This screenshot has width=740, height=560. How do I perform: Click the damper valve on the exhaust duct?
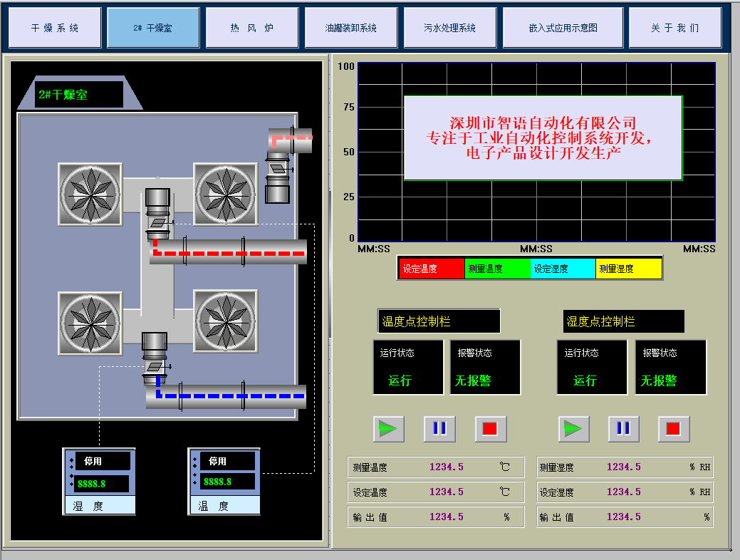pyautogui.click(x=278, y=169)
